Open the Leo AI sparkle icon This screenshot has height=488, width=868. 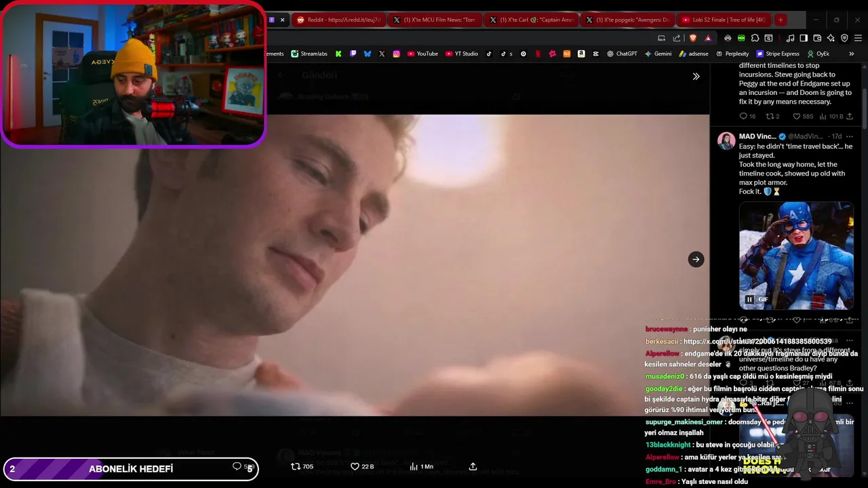pyautogui.click(x=831, y=38)
